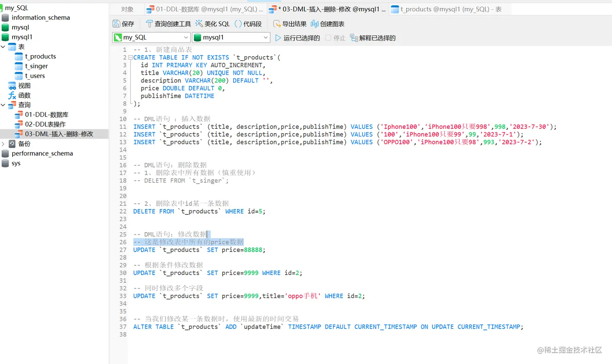
Task: Click the t_products table icon in tree
Action: click(19, 56)
